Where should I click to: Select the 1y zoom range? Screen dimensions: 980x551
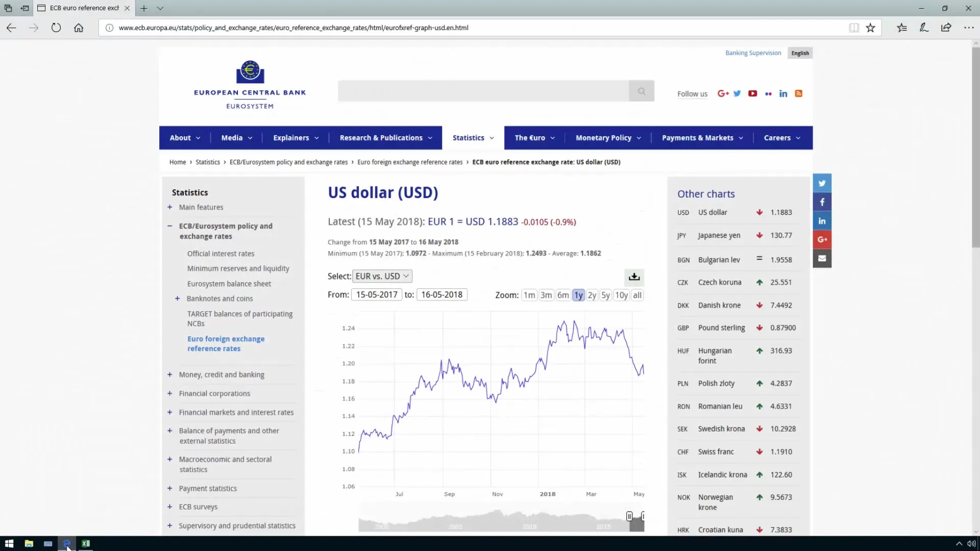[x=578, y=295]
